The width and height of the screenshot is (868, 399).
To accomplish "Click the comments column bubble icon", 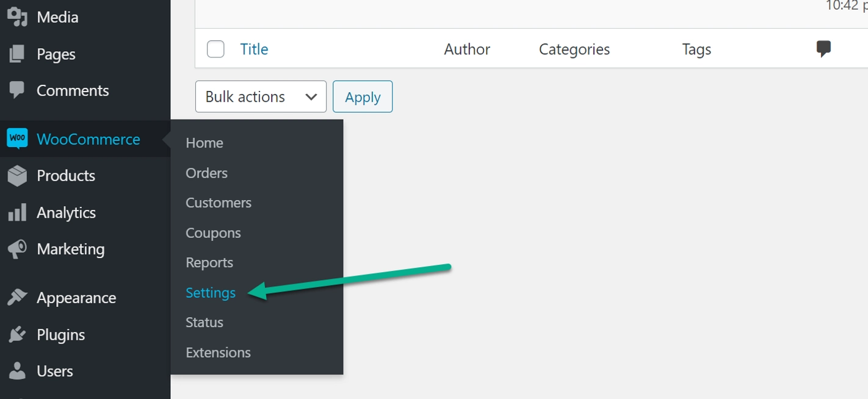I will click(823, 49).
